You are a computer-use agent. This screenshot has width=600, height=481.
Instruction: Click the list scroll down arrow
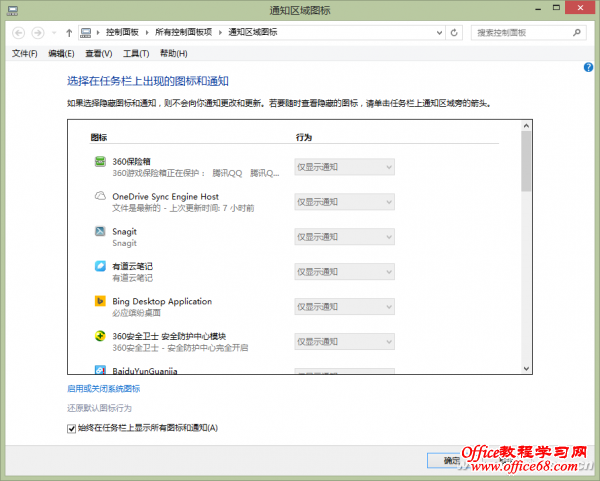click(526, 368)
